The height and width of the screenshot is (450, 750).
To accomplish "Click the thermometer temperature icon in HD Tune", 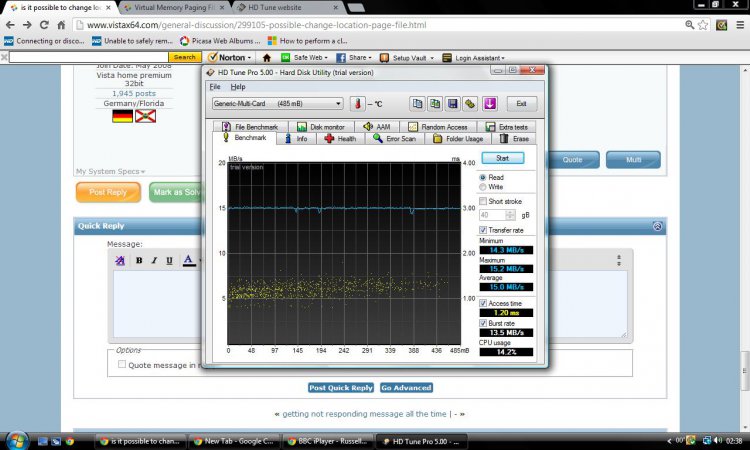I will [x=357, y=104].
